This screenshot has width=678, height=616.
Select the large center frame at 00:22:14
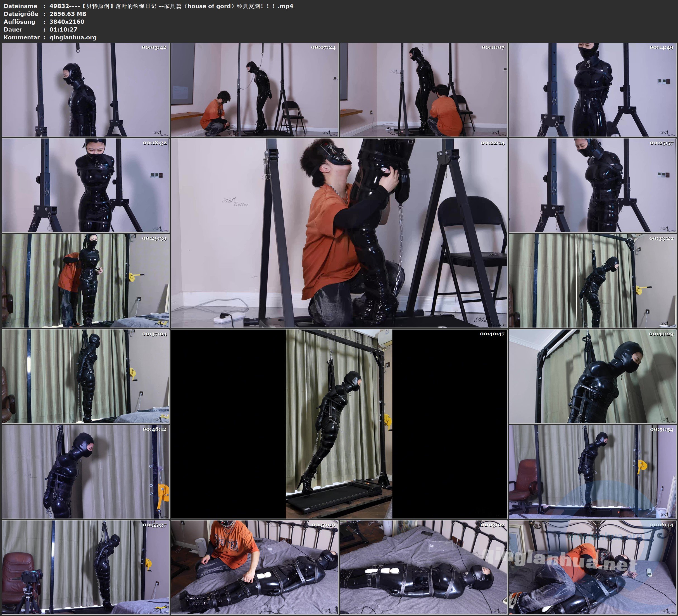pyautogui.click(x=339, y=233)
